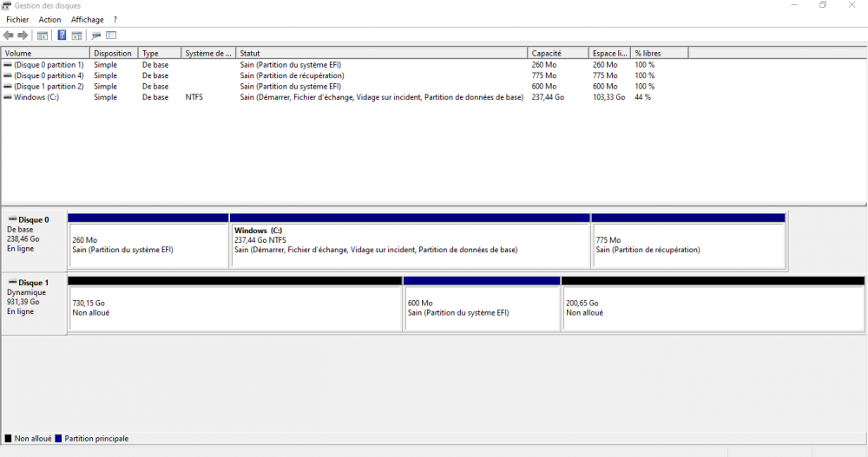This screenshot has height=457, width=868.
Task: Sort by the % libres column header
Action: [660, 53]
